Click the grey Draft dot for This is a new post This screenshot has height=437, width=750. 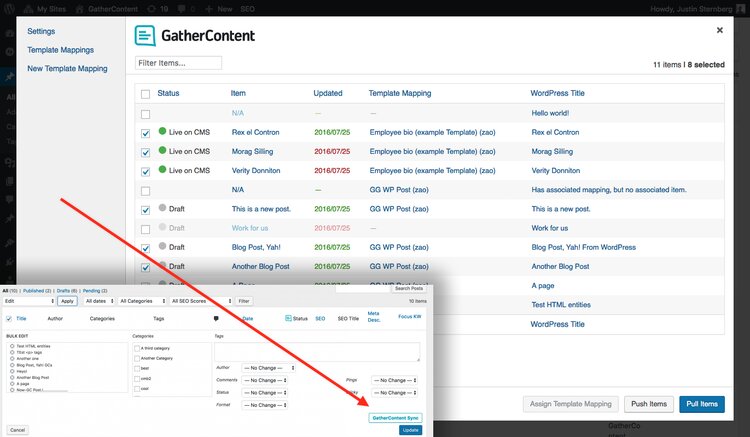click(x=162, y=208)
